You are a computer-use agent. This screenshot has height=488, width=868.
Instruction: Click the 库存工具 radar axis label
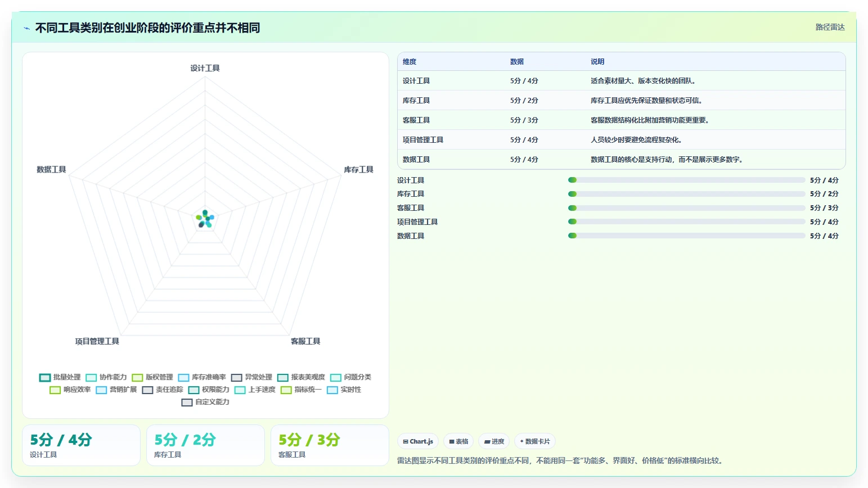pos(358,170)
